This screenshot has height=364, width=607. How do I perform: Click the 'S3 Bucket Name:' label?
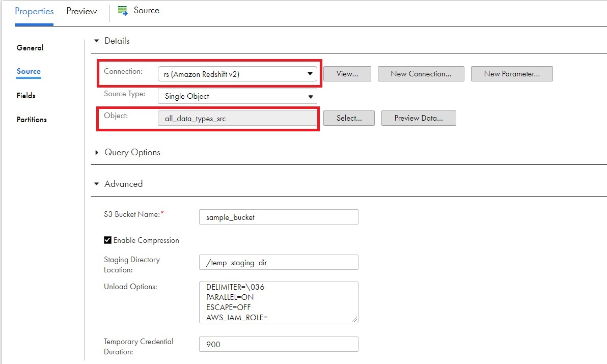coord(132,214)
